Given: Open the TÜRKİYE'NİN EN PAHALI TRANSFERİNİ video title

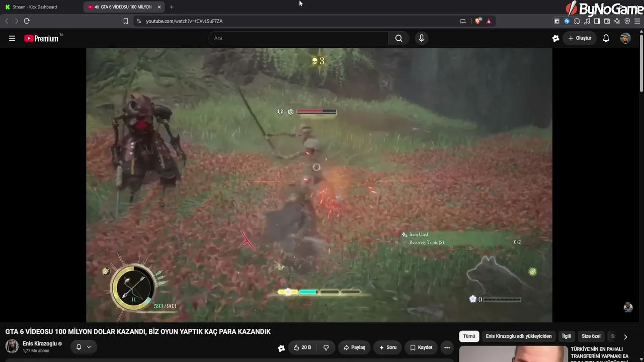Looking at the screenshot, I should [x=600, y=353].
